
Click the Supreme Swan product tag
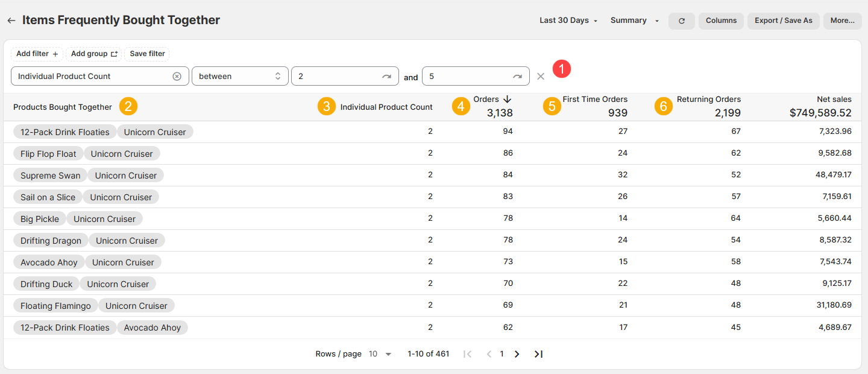[50, 176]
